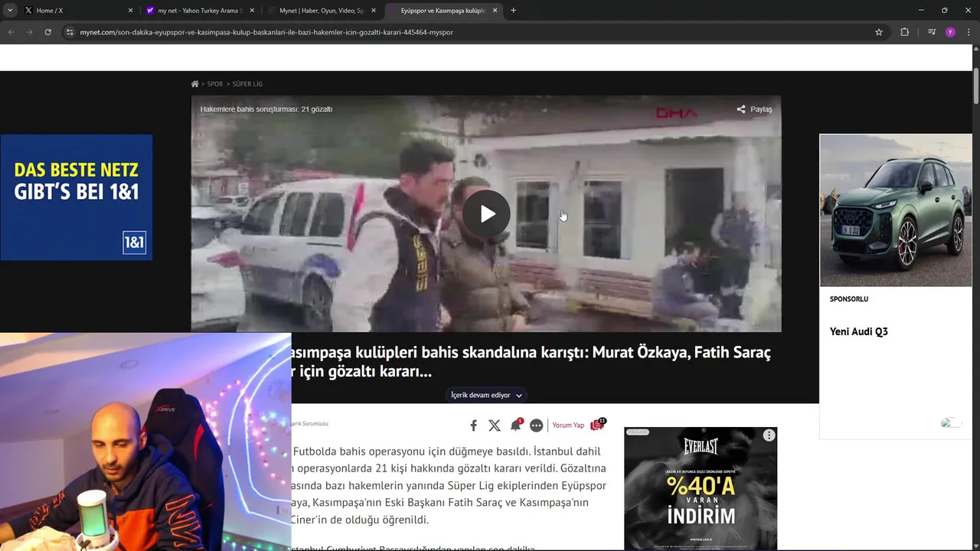Open Everlast ad options menu

(769, 435)
